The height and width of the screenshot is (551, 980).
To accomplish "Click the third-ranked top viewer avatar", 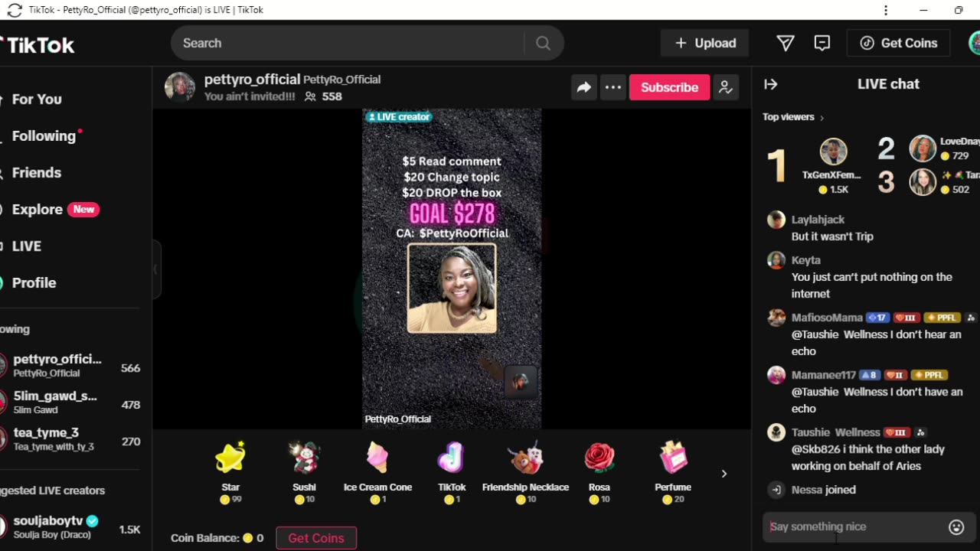I will (923, 182).
